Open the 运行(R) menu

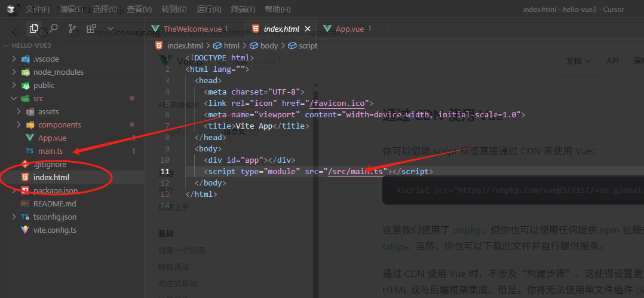(x=208, y=9)
